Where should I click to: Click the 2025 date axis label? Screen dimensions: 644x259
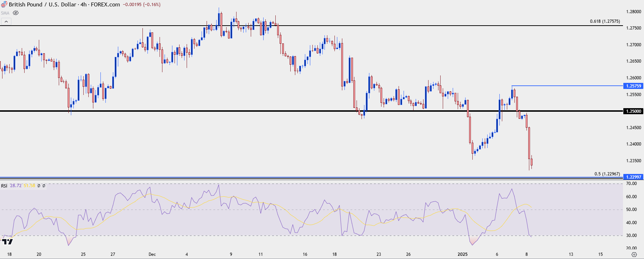[462, 254]
